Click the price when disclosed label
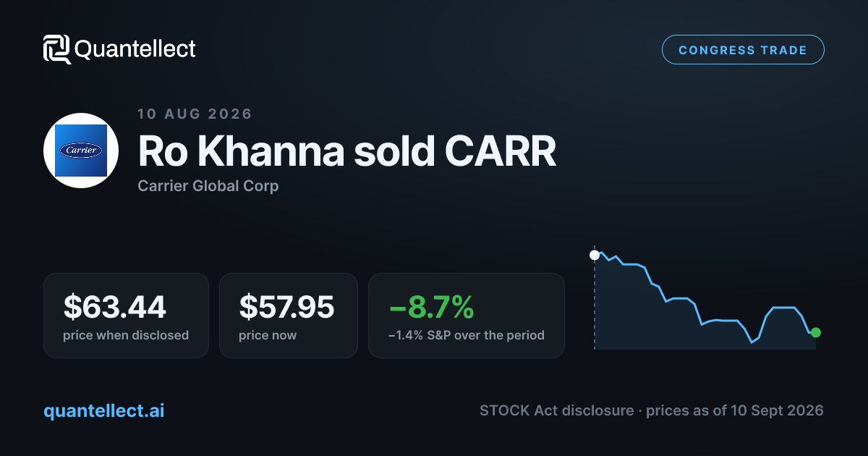Screen dimensions: 868x456 click(x=126, y=335)
